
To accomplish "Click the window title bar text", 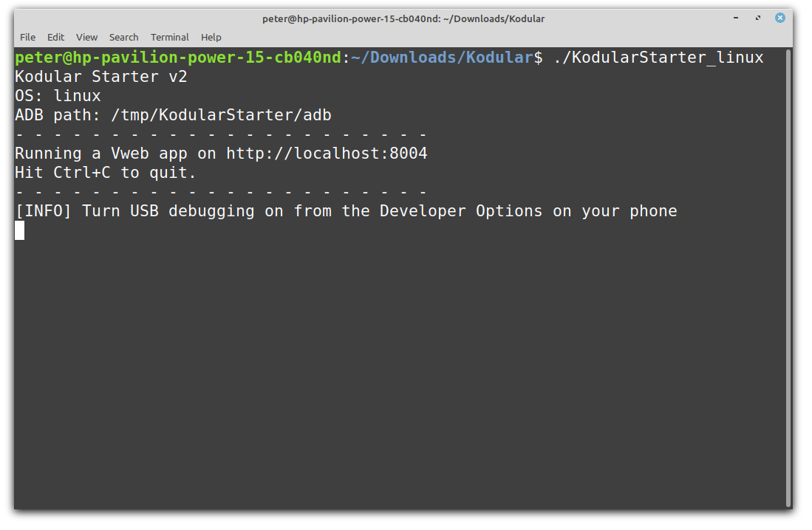I will [403, 18].
